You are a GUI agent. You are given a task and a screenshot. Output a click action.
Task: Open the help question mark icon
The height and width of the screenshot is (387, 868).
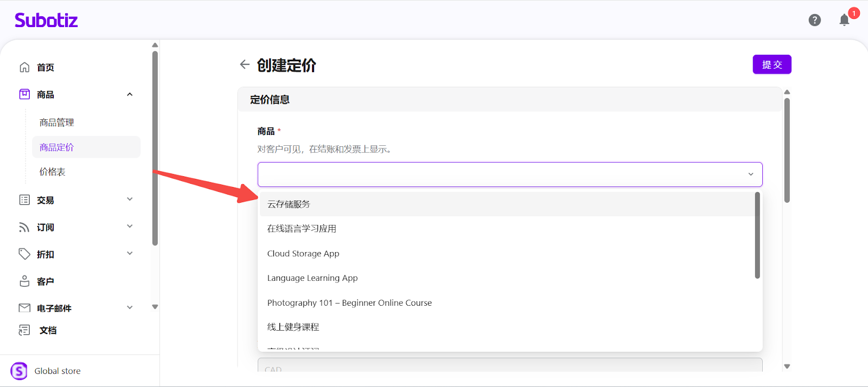click(x=814, y=20)
